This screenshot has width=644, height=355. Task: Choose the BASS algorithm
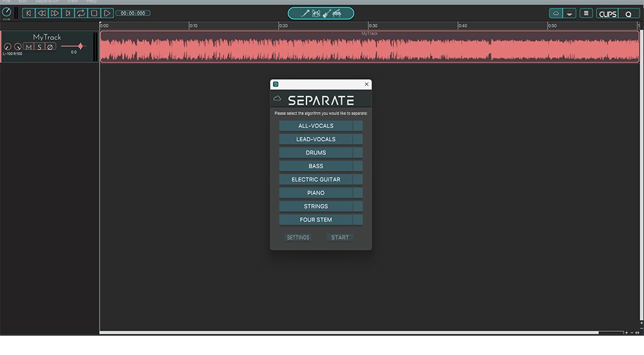tap(316, 166)
